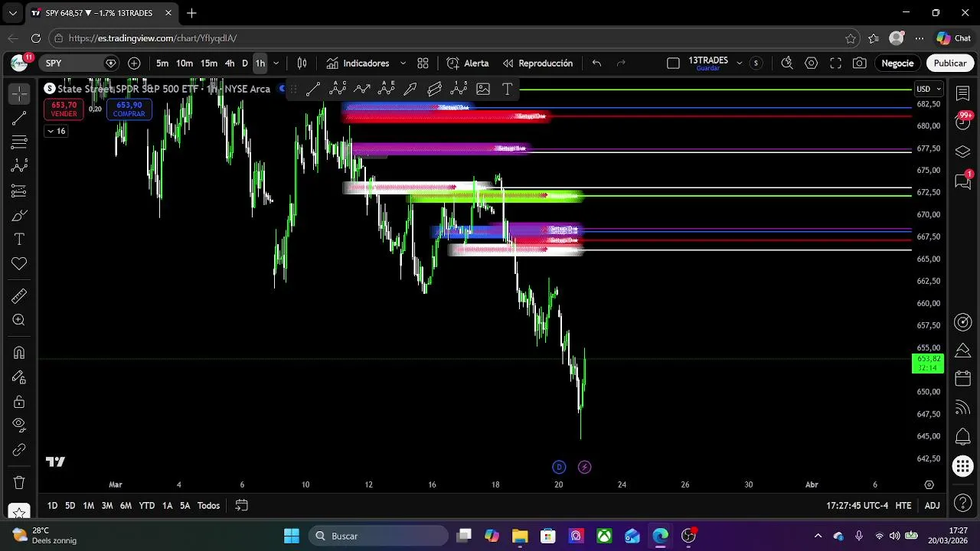Expand the Indicadores favorites dropdown arrow
This screenshot has width=980, height=551.
pos(403,64)
